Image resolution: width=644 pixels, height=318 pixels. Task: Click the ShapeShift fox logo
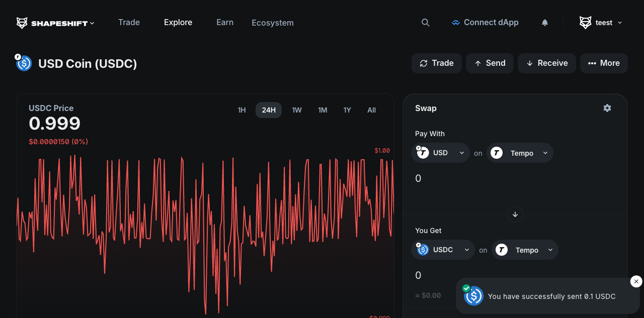point(22,23)
